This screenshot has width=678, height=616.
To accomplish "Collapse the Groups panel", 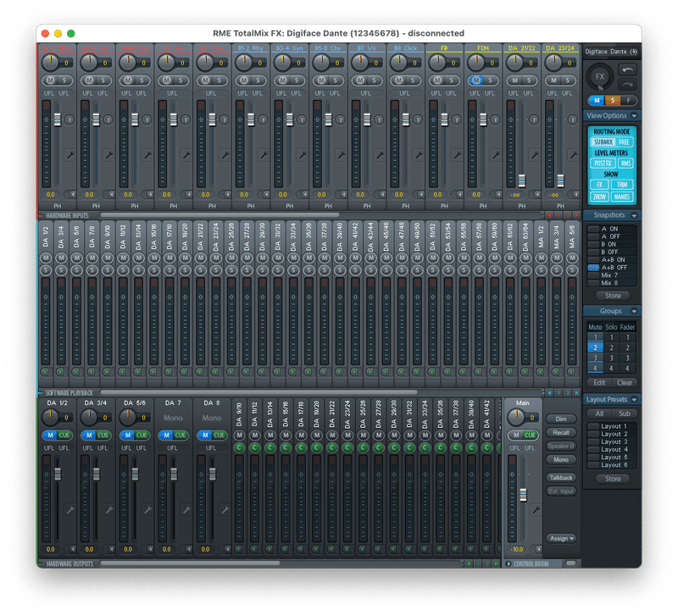I will click(x=634, y=311).
